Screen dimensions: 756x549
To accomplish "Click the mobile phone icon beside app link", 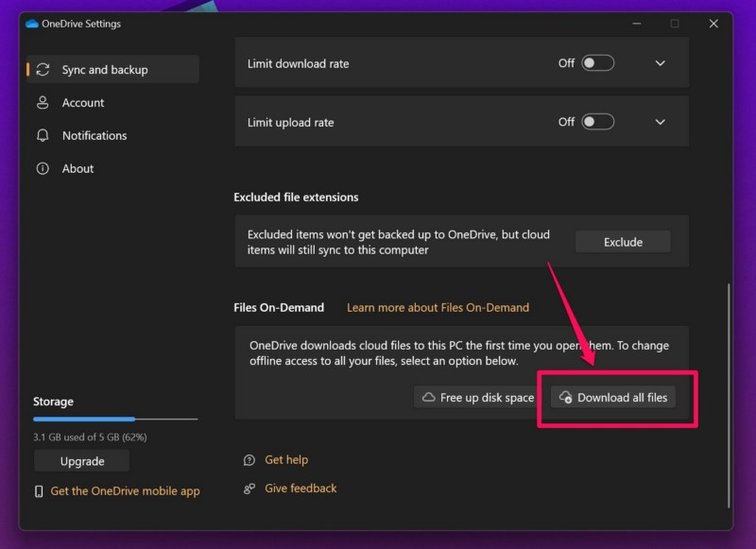I will click(x=39, y=491).
